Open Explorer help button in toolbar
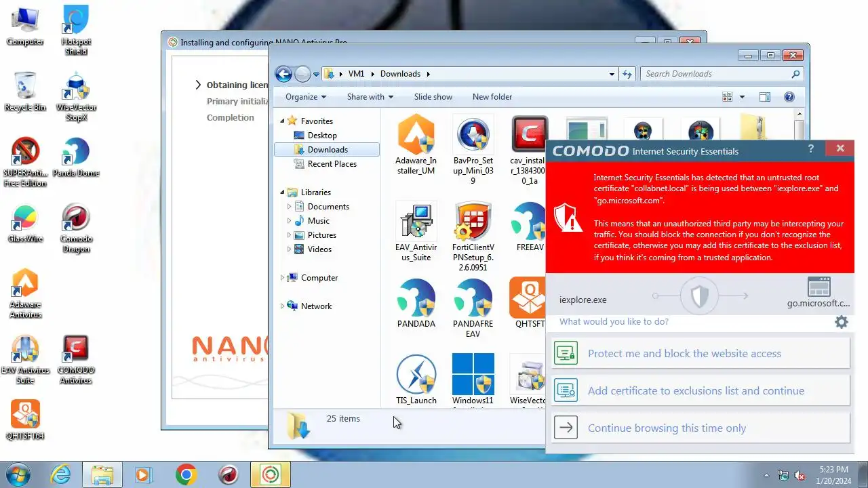The image size is (868, 488). point(789,97)
